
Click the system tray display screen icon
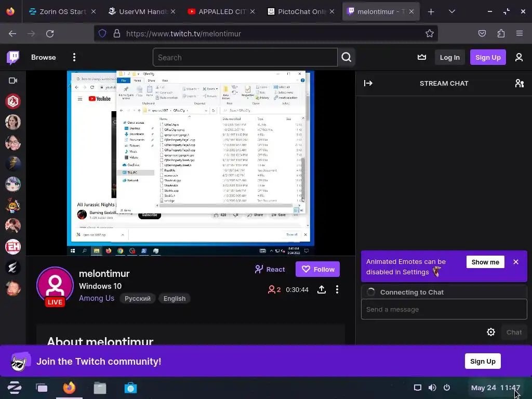(418, 388)
